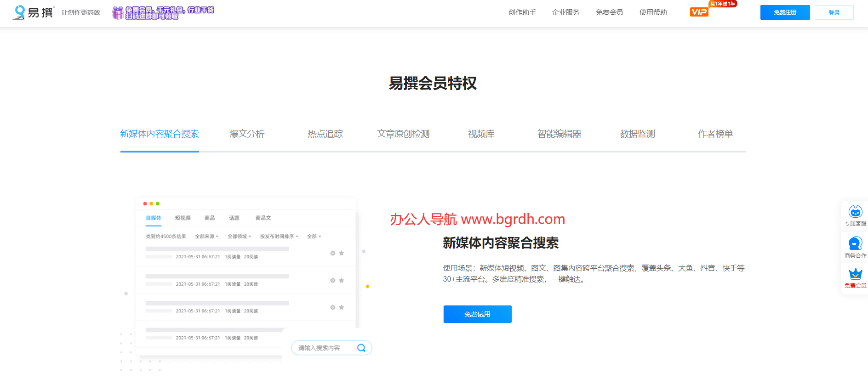The image size is (868, 390).
Task: Click the 请输入搜索内容 search field
Action: 331,348
